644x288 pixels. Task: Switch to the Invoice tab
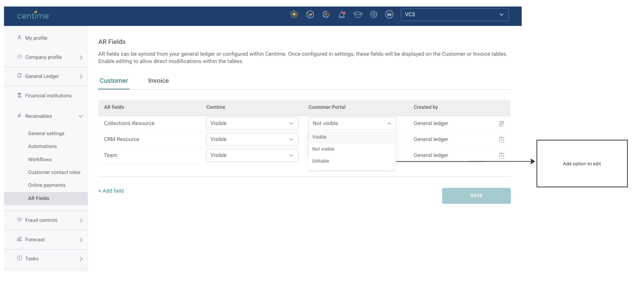click(158, 81)
